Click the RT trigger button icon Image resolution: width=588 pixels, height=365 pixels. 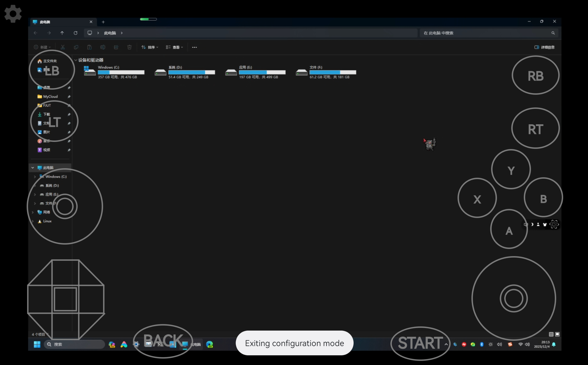click(535, 129)
